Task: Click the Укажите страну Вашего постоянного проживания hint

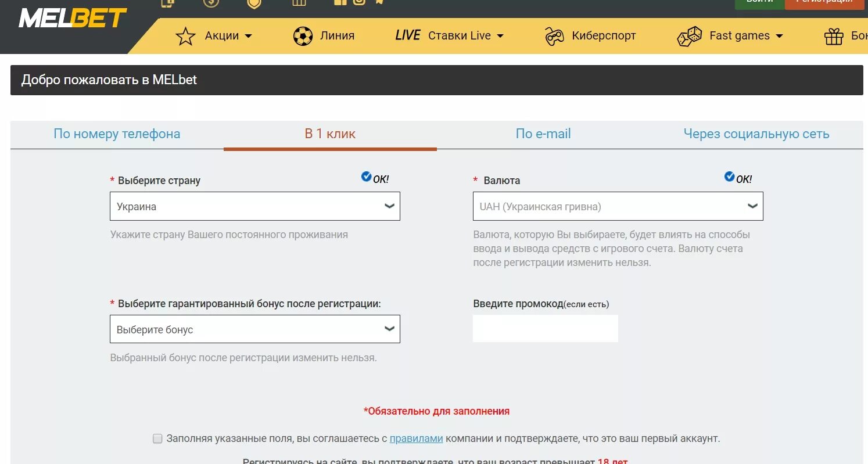Action: click(x=229, y=235)
